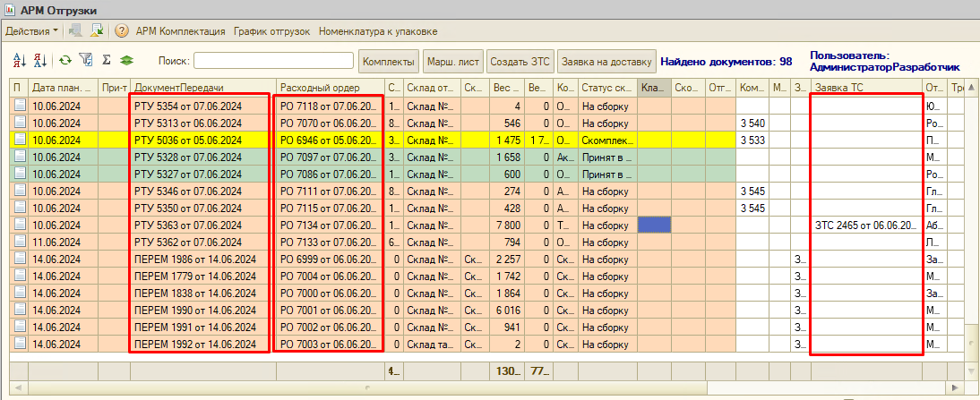Click document icon in ПЕРЕМ 1991 row

pyautogui.click(x=20, y=327)
